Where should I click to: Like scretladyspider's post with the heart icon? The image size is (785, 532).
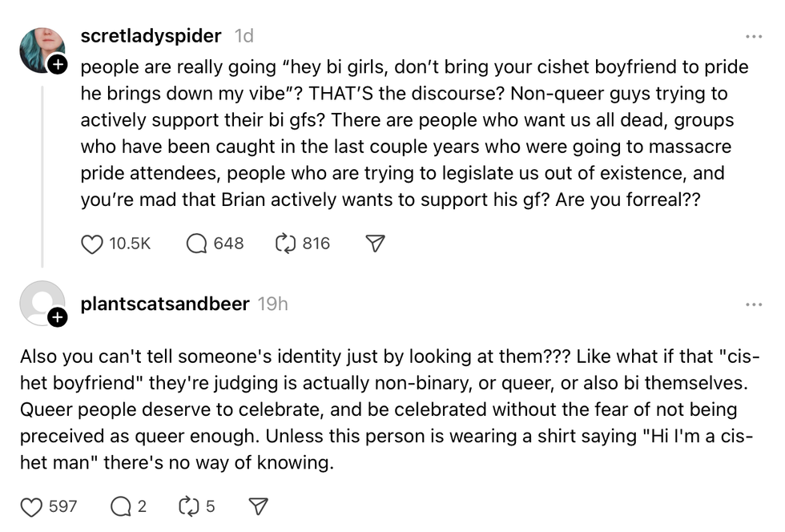pos(91,244)
